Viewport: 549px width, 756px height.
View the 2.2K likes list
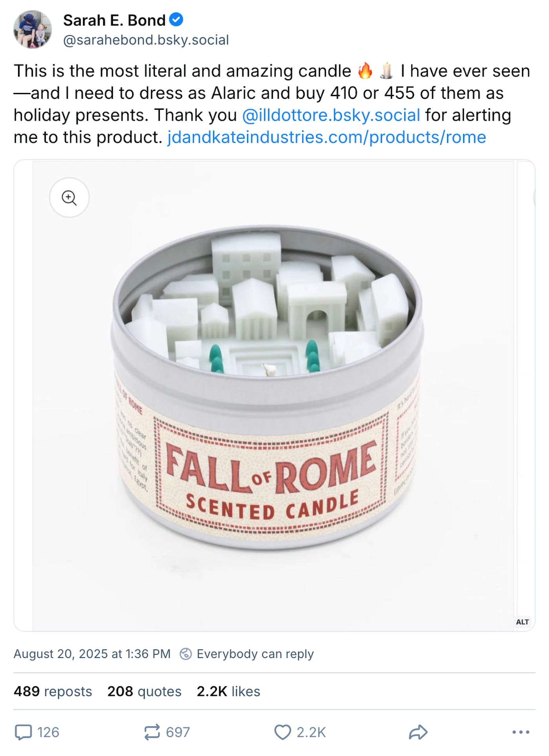tap(228, 691)
